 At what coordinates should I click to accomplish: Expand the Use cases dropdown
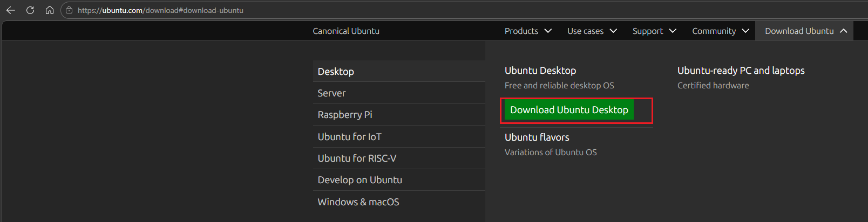point(592,31)
